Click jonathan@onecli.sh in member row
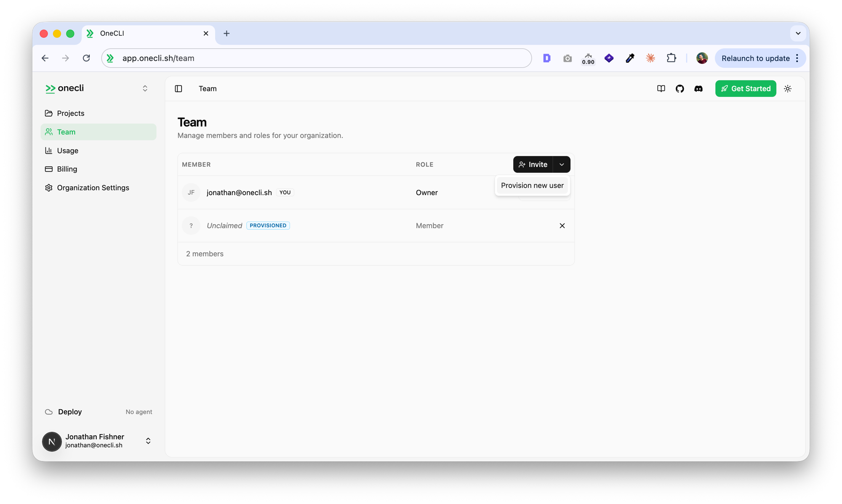Image resolution: width=842 pixels, height=504 pixels. [239, 192]
